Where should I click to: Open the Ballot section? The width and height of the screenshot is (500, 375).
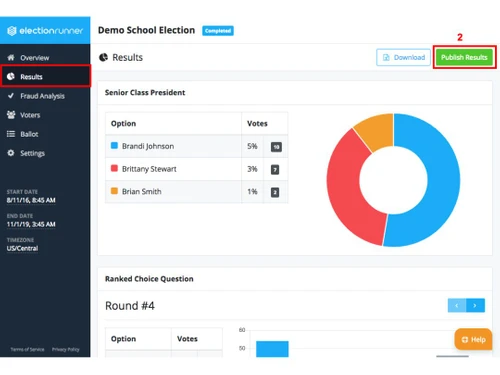click(45, 134)
